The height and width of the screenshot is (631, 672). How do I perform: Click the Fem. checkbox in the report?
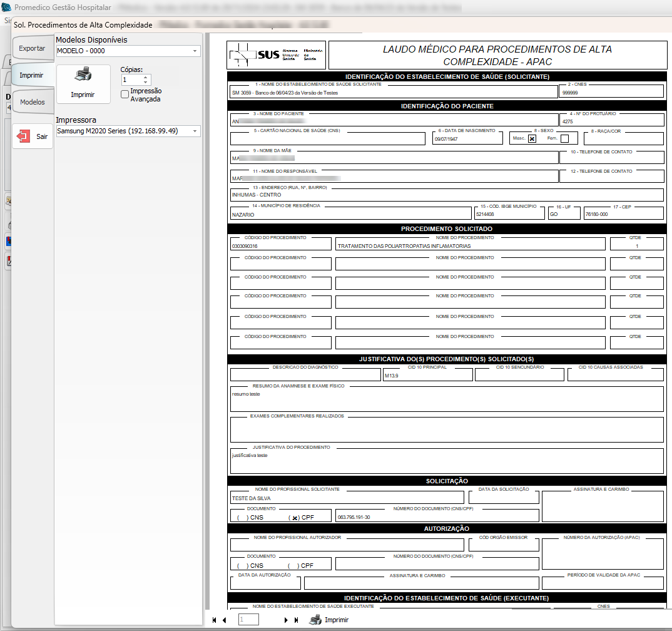pyautogui.click(x=565, y=138)
